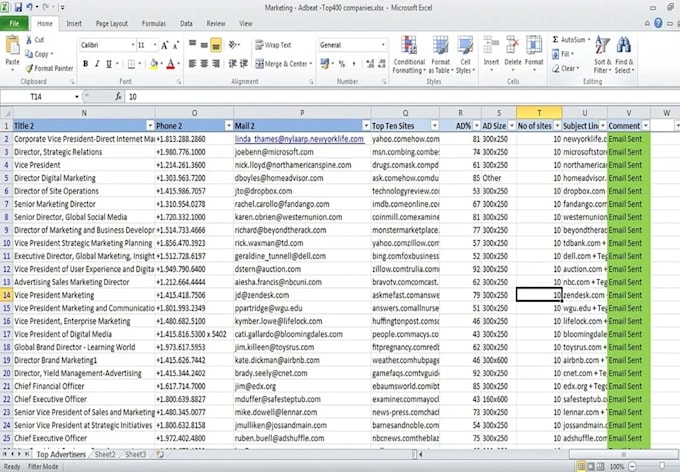
Task: Activate the Format Painter brush
Action: (x=29, y=68)
